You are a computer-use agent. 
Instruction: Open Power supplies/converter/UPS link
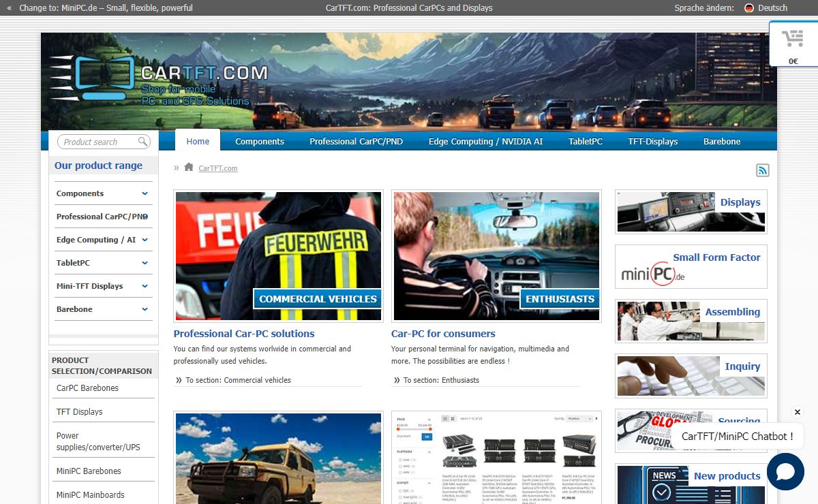(98, 441)
